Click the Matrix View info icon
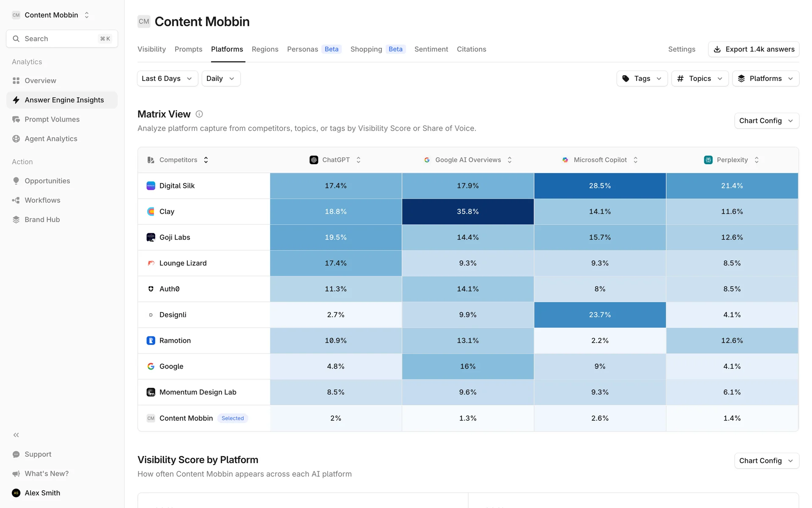 pos(199,114)
